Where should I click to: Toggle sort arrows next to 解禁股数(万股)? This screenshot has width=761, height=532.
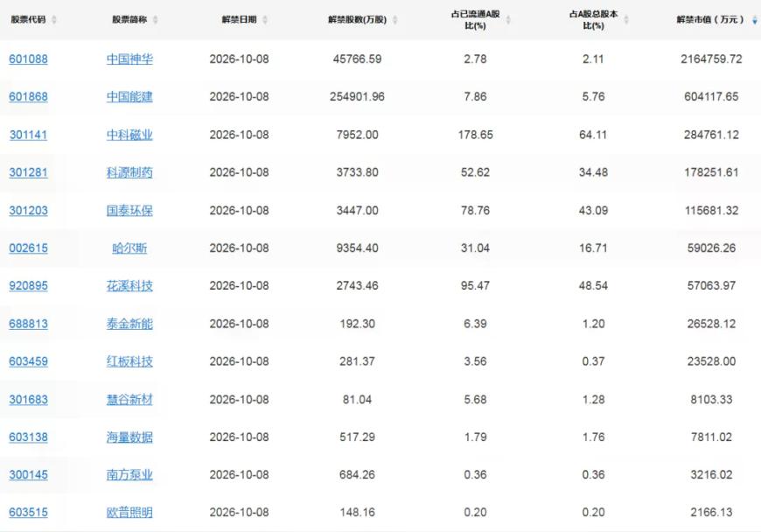(395, 20)
